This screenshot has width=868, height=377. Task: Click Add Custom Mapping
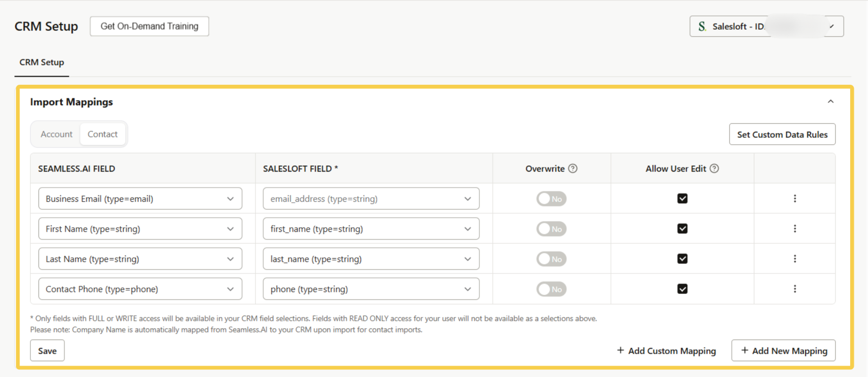pyautogui.click(x=666, y=351)
